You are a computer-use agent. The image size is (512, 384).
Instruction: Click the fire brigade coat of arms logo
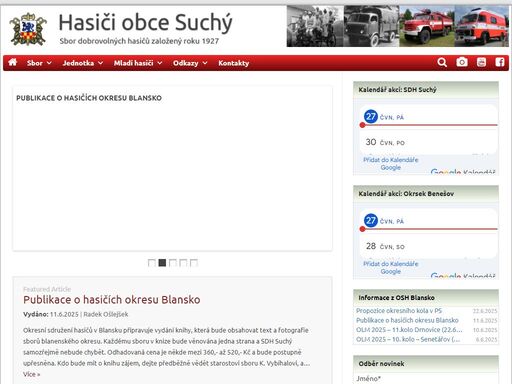tap(28, 29)
